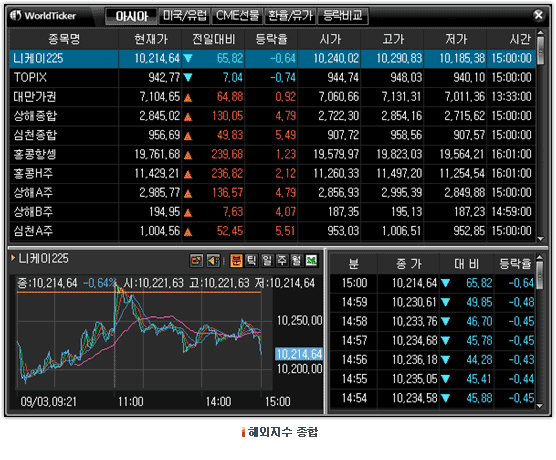
Task: Click the chart pop-out icon
Action: tap(196, 261)
